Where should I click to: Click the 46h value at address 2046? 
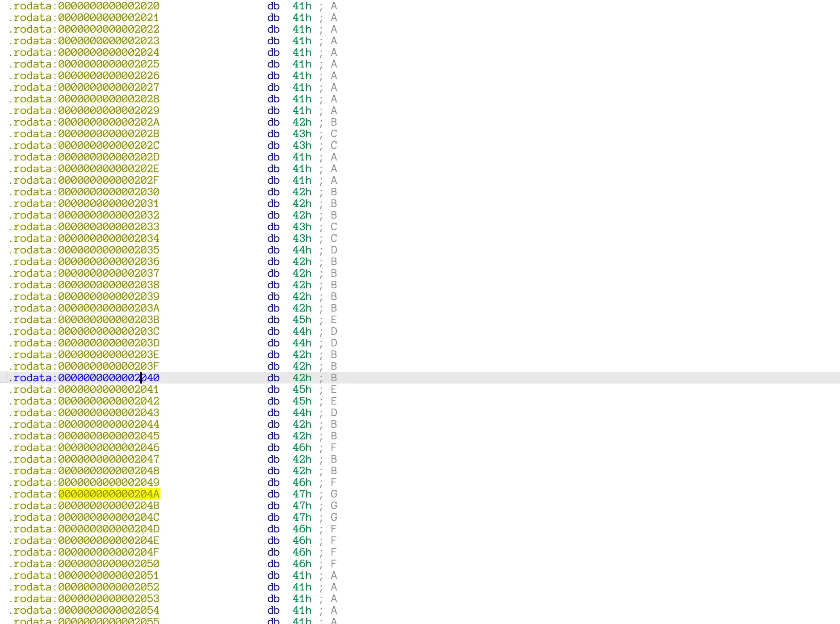click(x=302, y=447)
